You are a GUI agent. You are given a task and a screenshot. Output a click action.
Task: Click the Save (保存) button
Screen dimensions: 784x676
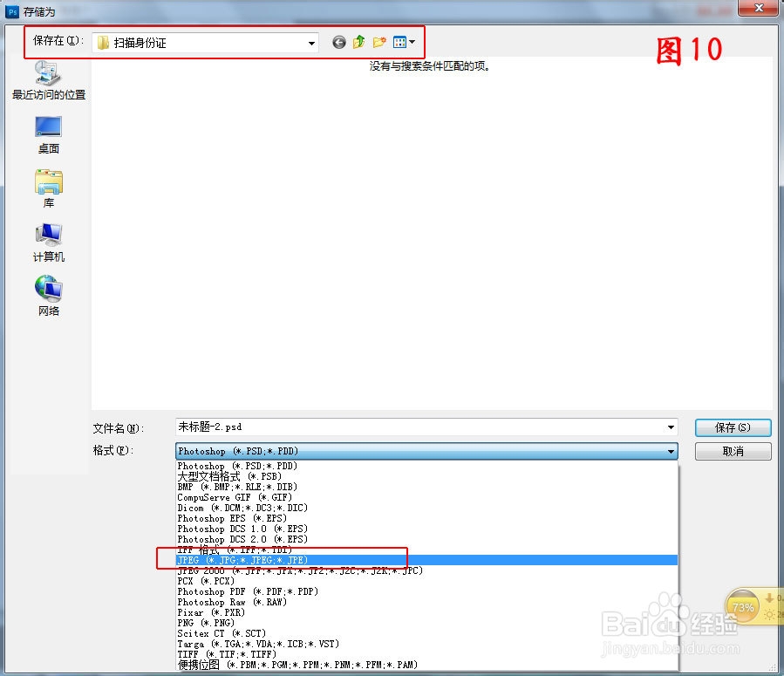733,427
